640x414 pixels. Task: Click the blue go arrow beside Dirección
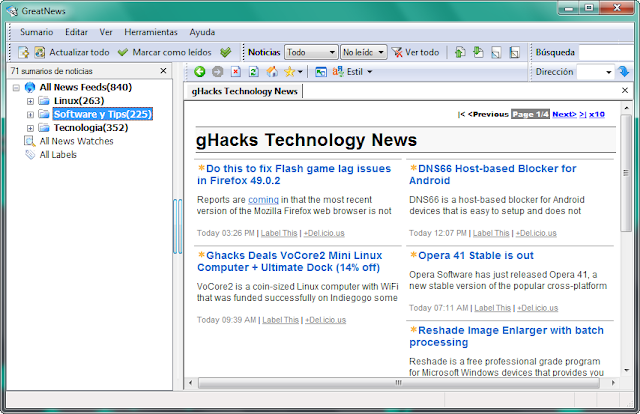624,71
